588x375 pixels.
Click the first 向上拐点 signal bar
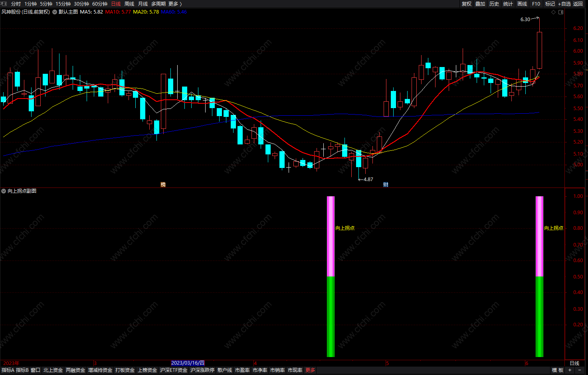pos(331,276)
